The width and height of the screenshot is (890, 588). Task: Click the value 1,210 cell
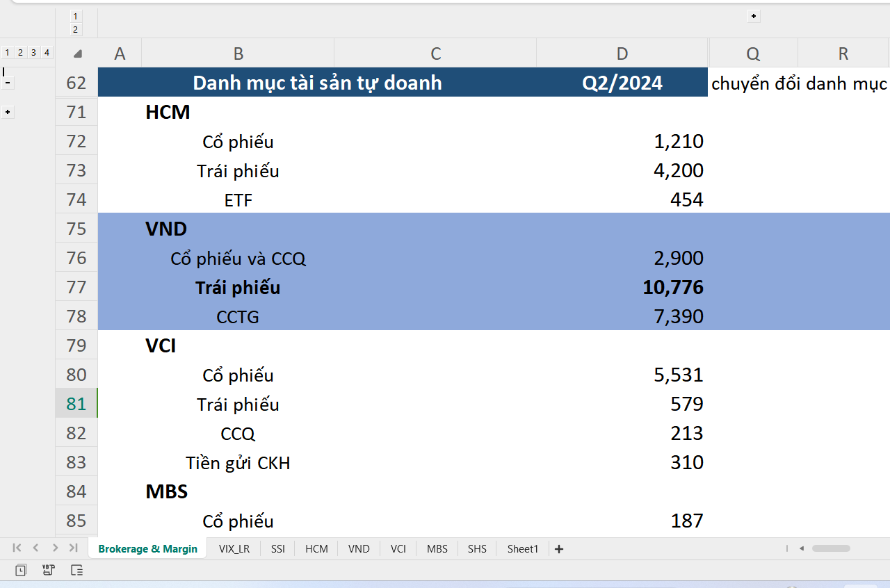click(x=622, y=141)
